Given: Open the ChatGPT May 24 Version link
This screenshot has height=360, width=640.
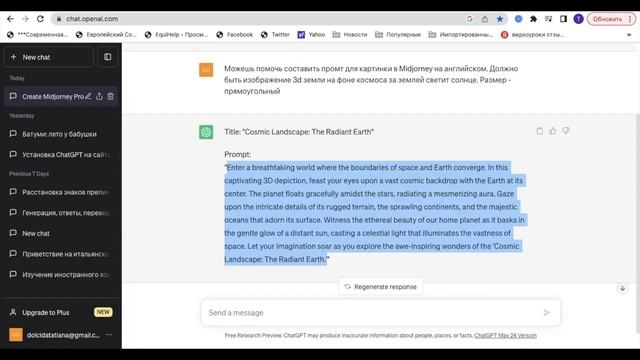Looking at the screenshot, I should (x=505, y=336).
